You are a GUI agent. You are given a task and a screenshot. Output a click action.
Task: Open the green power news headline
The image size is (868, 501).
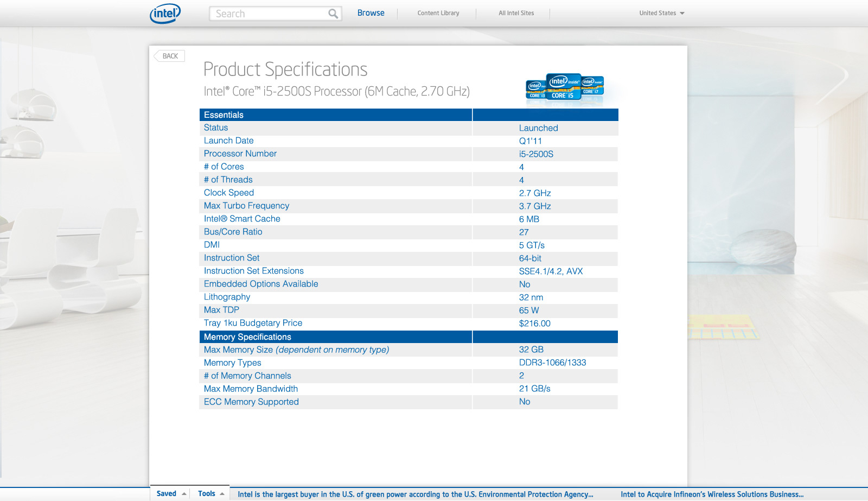pos(416,494)
